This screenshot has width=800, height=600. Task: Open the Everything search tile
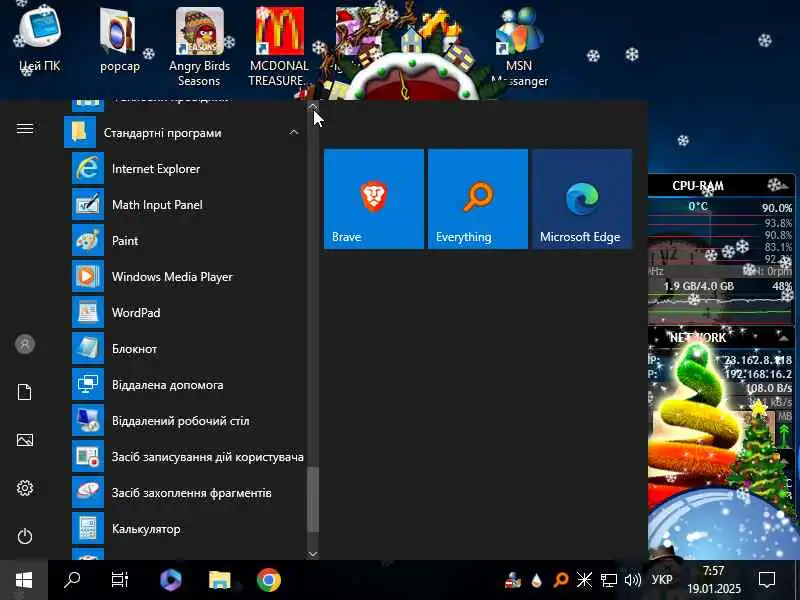click(x=478, y=199)
